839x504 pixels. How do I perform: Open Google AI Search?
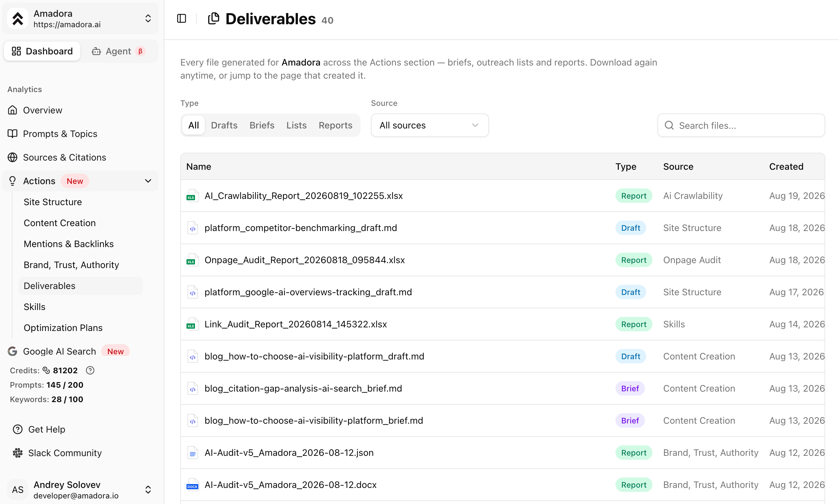(x=80, y=351)
